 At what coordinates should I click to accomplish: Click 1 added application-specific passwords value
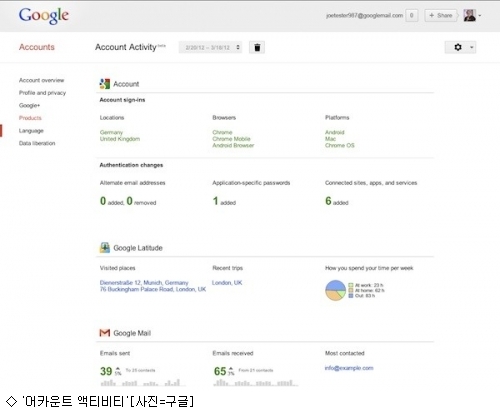coord(224,201)
